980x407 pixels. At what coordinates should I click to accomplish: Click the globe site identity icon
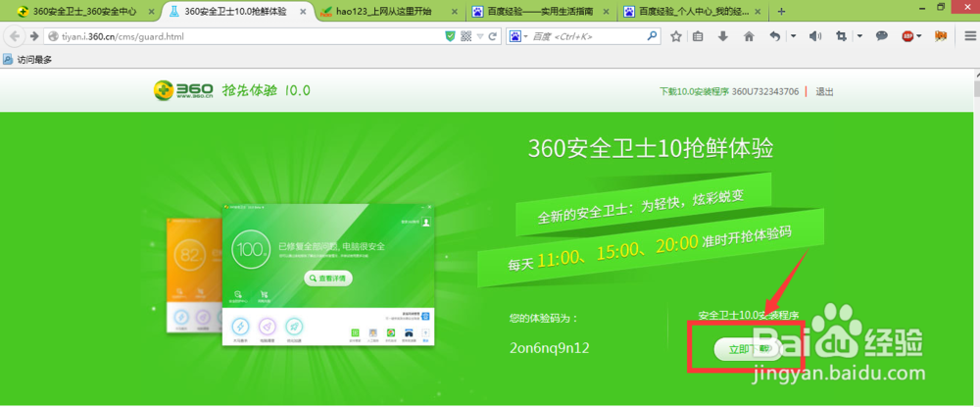[x=53, y=37]
